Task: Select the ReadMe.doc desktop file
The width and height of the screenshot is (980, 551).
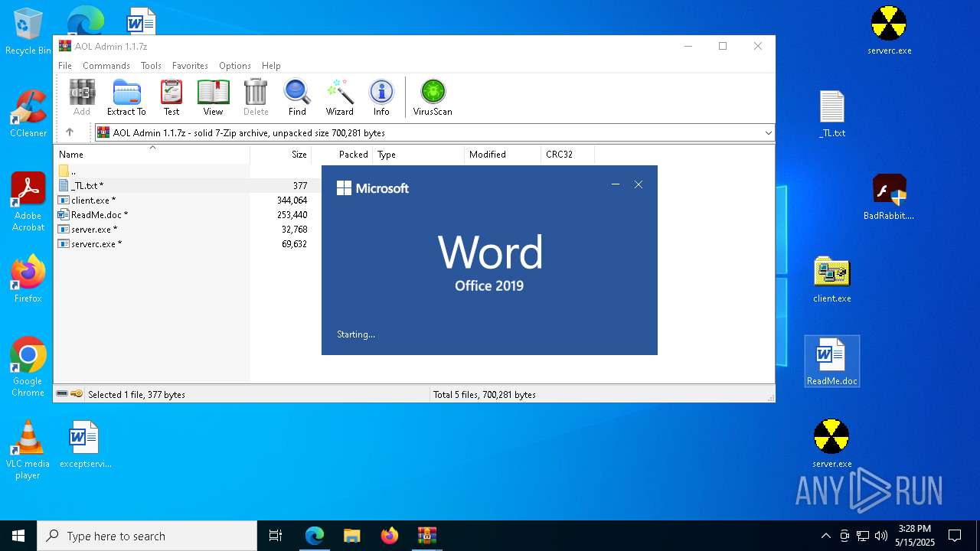Action: click(831, 361)
